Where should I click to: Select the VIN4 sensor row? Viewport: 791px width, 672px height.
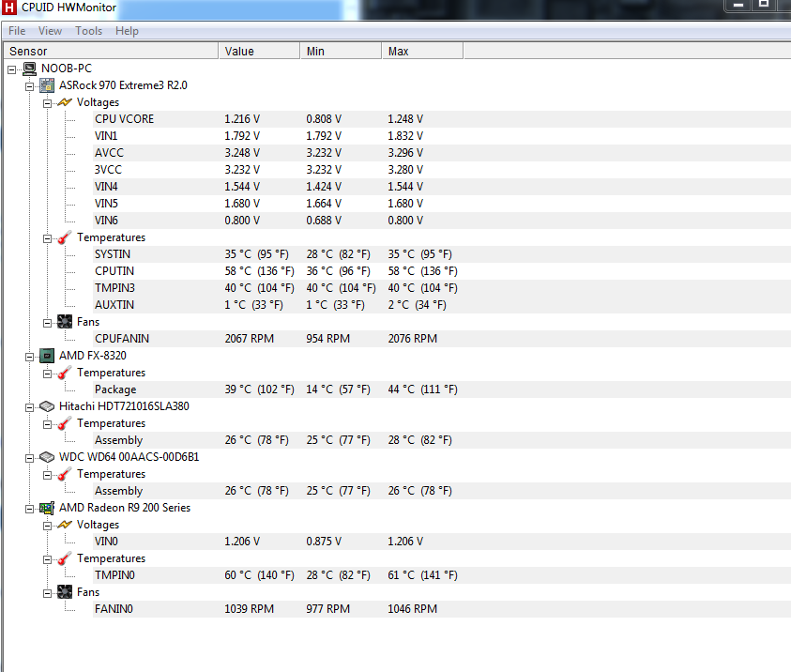click(442, 187)
